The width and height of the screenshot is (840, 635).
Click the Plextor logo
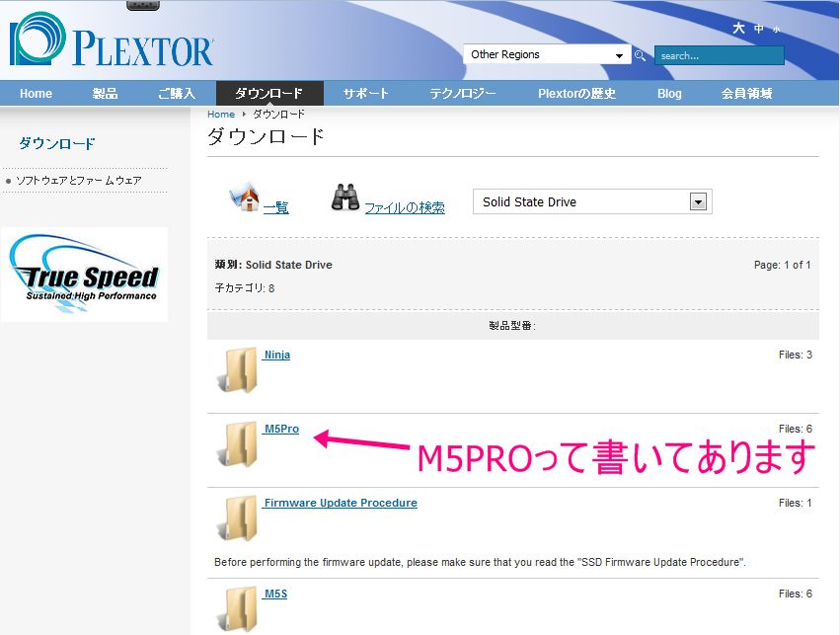click(112, 40)
